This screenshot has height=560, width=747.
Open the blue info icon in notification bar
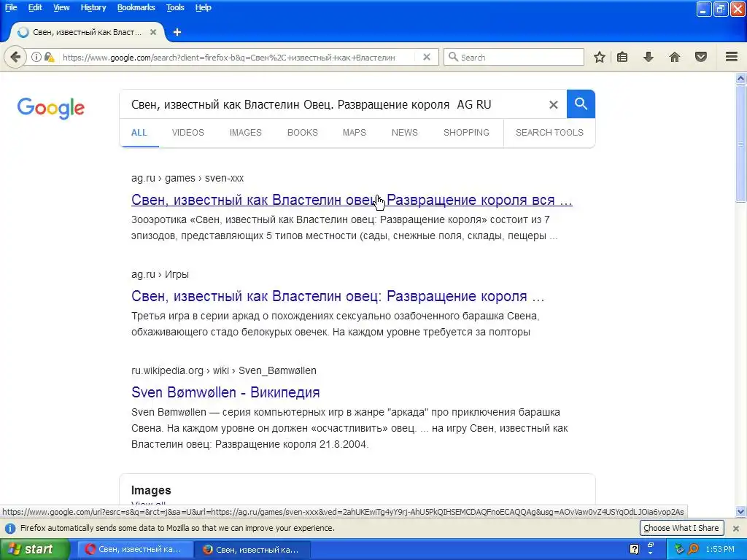pyautogui.click(x=9, y=528)
